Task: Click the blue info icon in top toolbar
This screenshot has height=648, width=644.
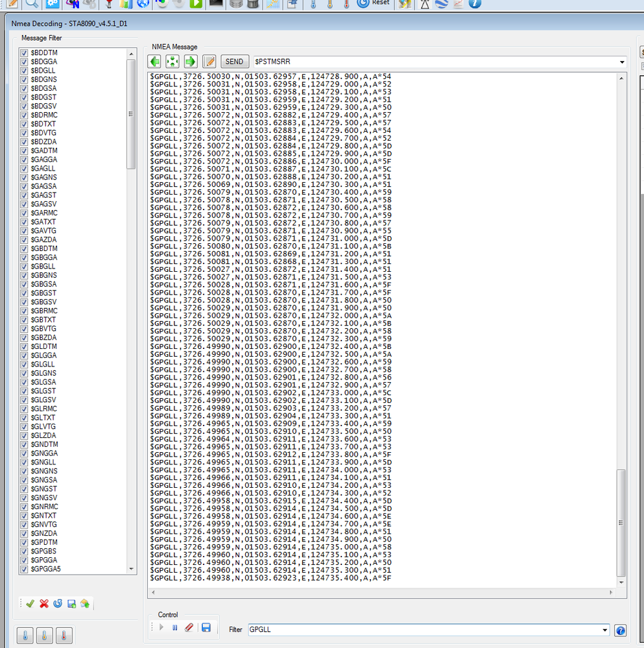Action: [475, 4]
